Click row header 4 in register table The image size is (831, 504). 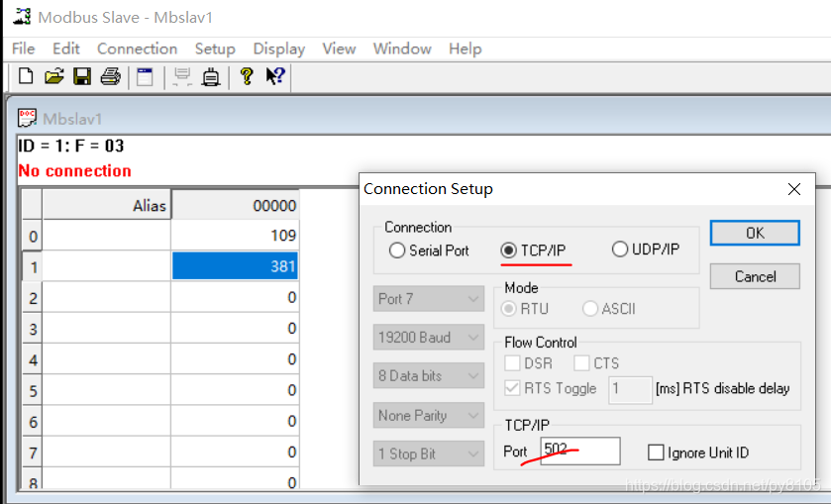32,359
